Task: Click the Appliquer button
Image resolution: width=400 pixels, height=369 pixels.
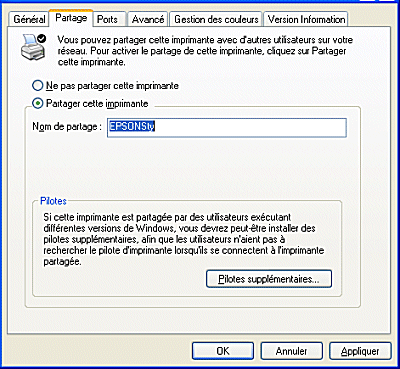Action: [x=360, y=351]
